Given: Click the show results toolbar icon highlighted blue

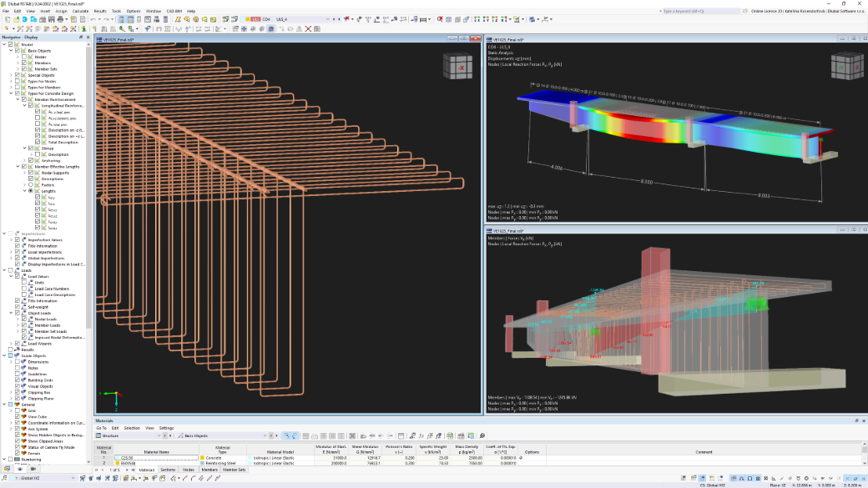Looking at the screenshot, I should tap(270, 28).
